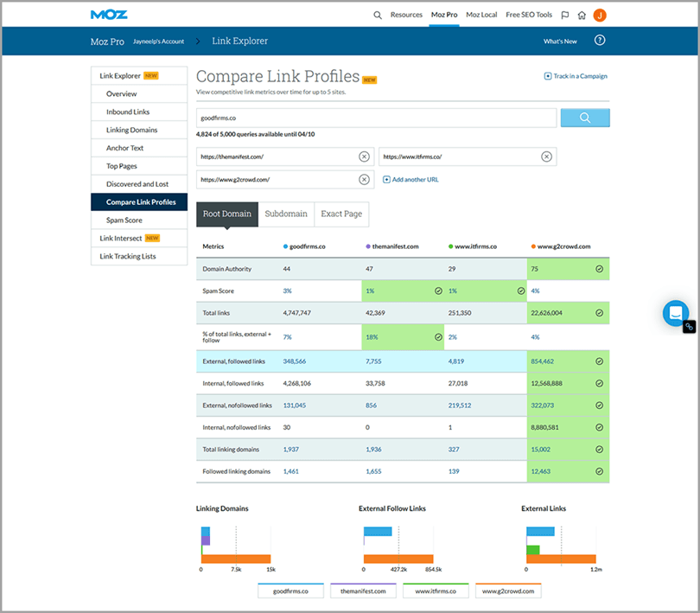
Task: Click the flag icon in top navigation
Action: pos(564,16)
